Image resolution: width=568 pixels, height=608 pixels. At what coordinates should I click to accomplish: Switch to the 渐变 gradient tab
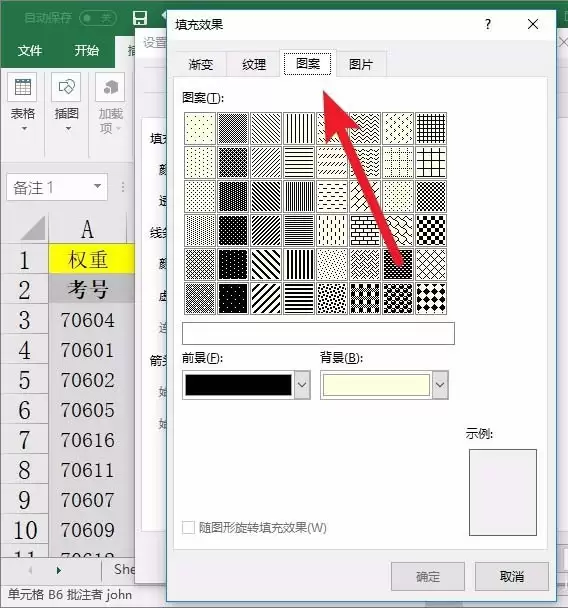point(201,64)
